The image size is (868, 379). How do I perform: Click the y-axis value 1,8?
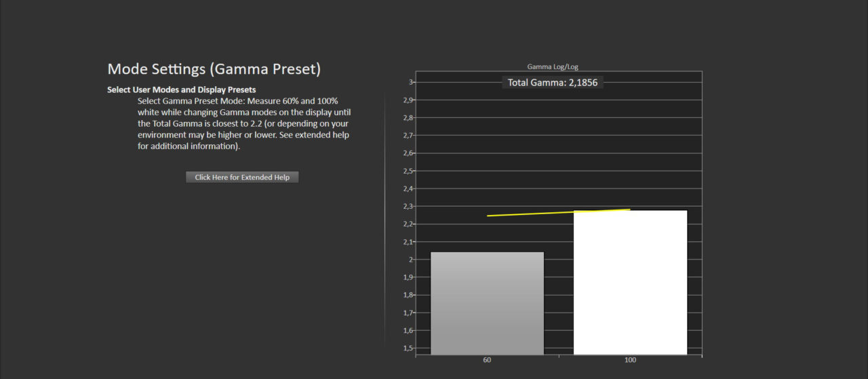click(407, 295)
